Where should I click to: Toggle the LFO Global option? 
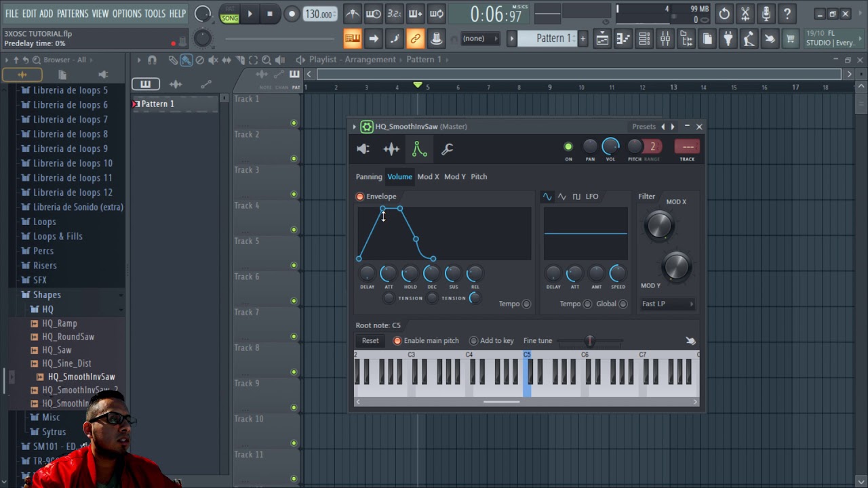coord(623,304)
